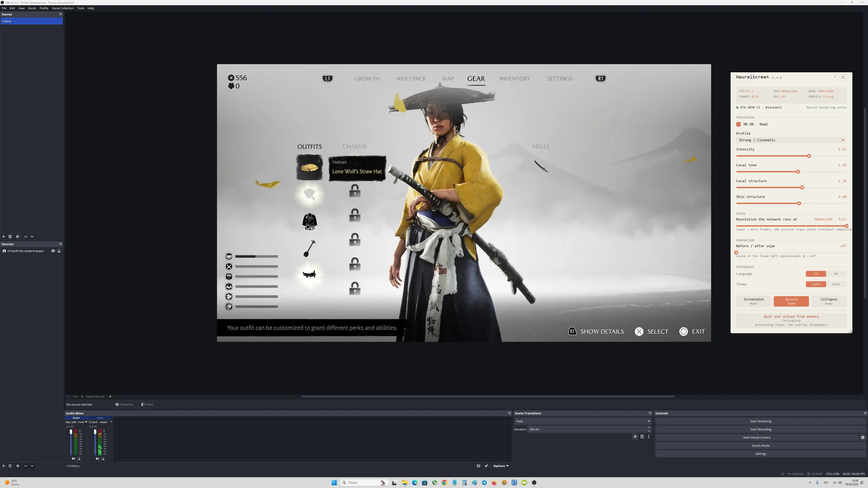This screenshot has height=488, width=868.
Task: Switch the Audio Mixer layout icon
Action: point(479,466)
